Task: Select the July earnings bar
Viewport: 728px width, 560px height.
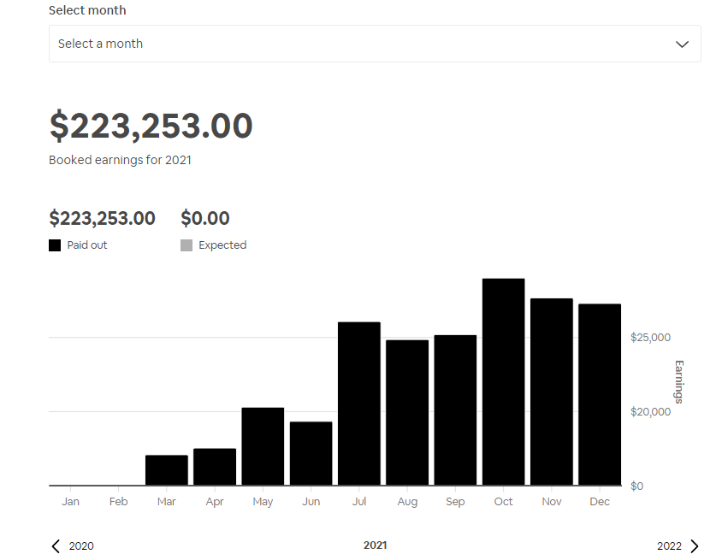Action: point(359,404)
